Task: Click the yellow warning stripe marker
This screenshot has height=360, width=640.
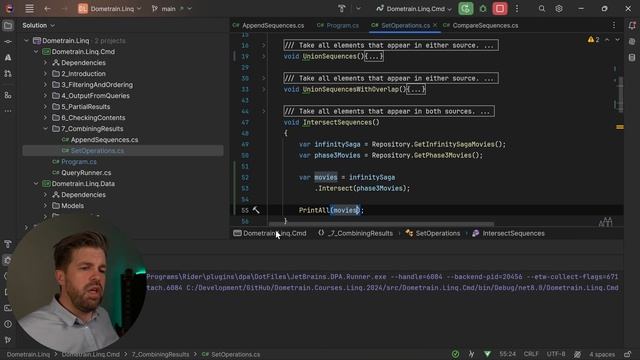Action: [x=620, y=127]
